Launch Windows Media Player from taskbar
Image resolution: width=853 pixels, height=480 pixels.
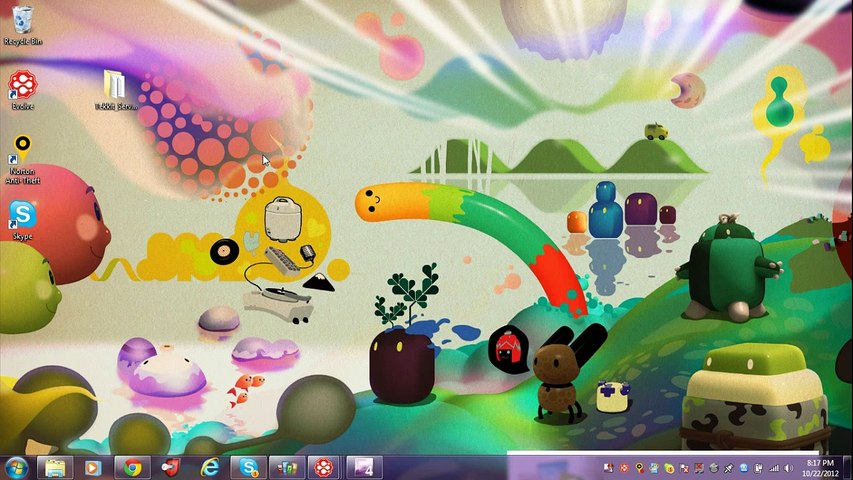pyautogui.click(x=93, y=467)
